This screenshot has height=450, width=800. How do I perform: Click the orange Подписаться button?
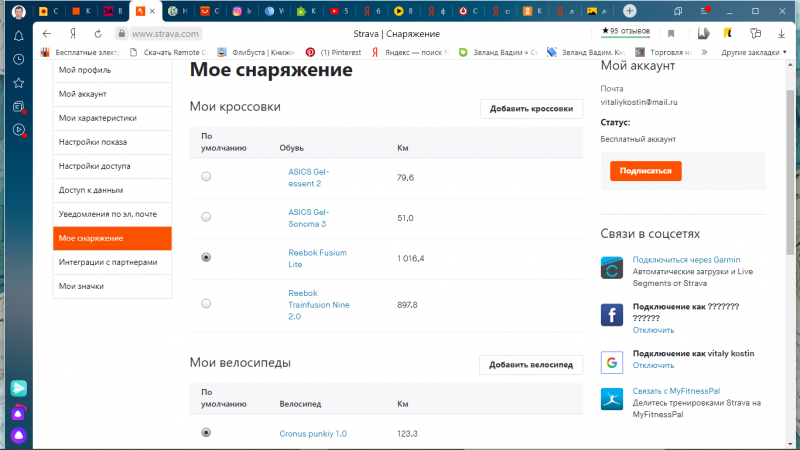click(x=645, y=171)
